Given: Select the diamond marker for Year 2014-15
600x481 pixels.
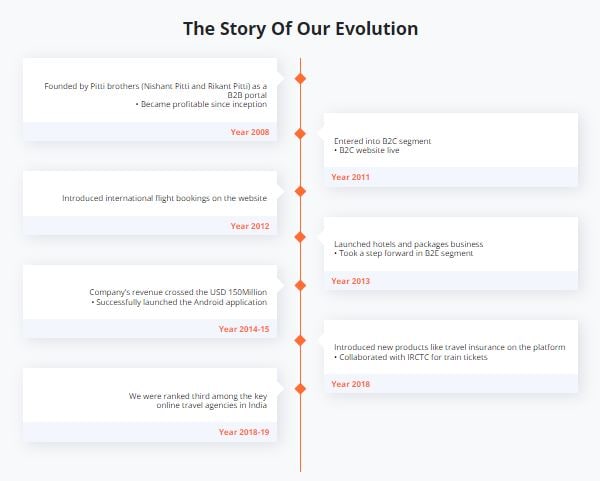Looking at the screenshot, I should 300,285.
